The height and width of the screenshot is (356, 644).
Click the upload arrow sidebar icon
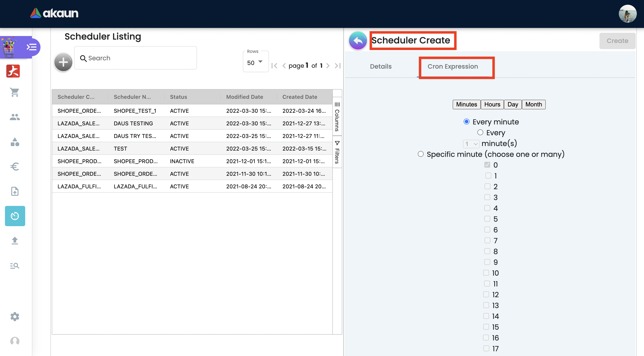point(15,241)
